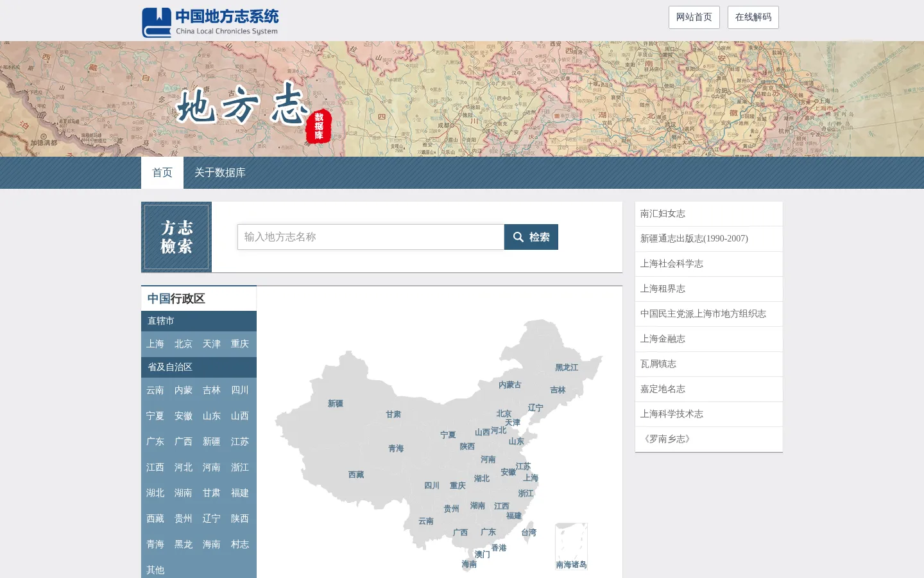This screenshot has height=578, width=924.
Task: Open the 南海诸岛 map inset
Action: pyautogui.click(x=571, y=546)
